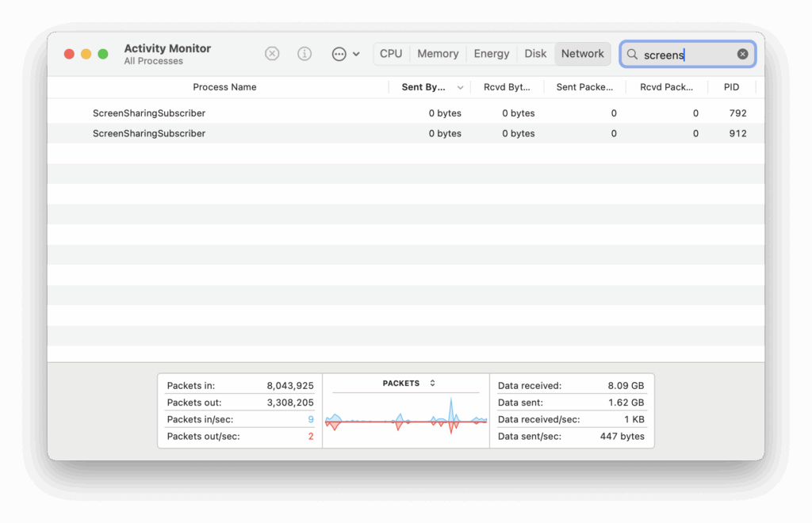Toggle the sort arrow in the Sent Bytes column
Viewport: 812px width, 523px height.
click(460, 87)
